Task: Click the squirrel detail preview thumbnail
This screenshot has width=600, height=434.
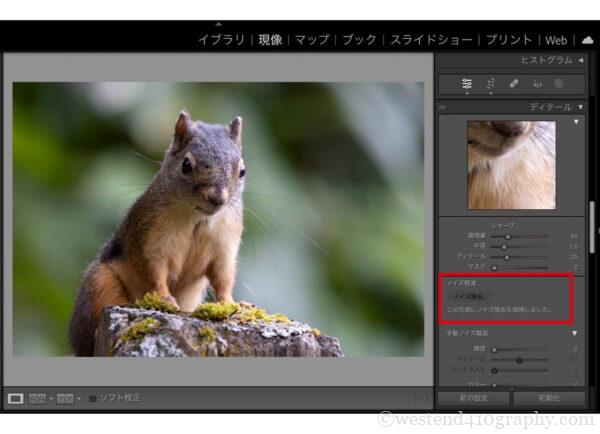Action: tap(511, 165)
